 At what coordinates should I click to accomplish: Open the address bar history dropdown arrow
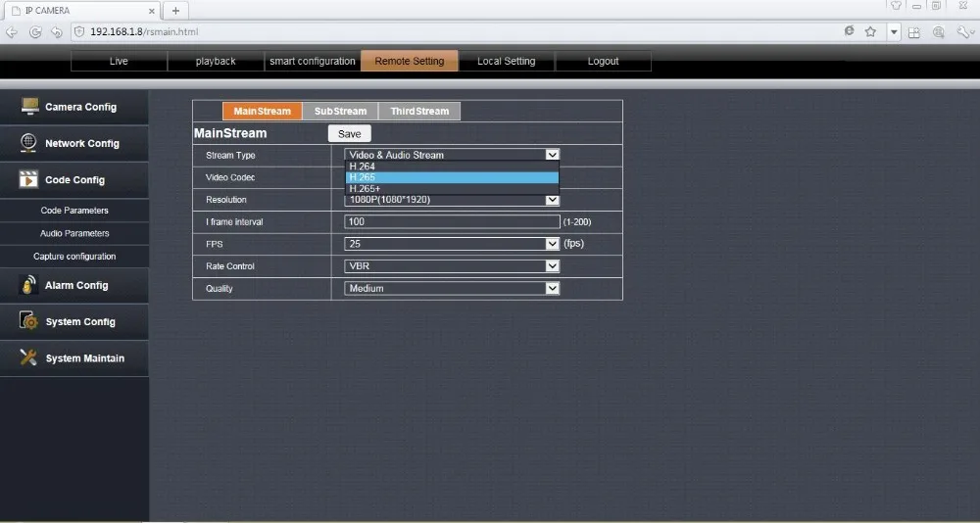895,32
